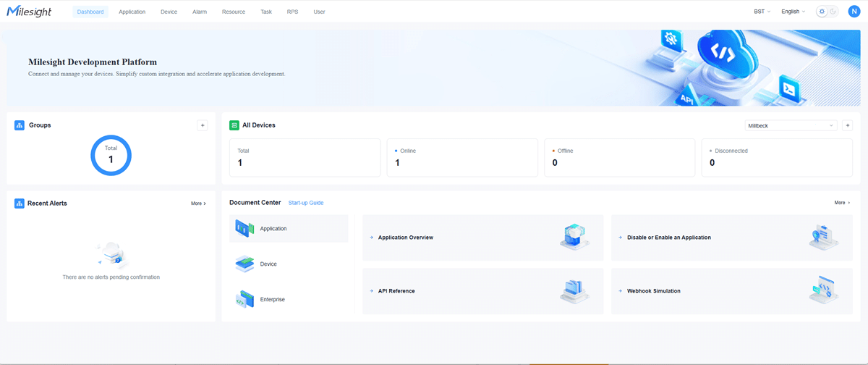Click the Application Overview card illustration
The width and height of the screenshot is (868, 365).
(x=575, y=237)
